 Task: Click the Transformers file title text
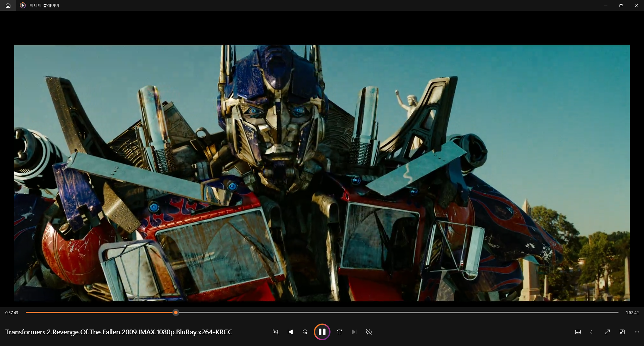click(x=119, y=332)
